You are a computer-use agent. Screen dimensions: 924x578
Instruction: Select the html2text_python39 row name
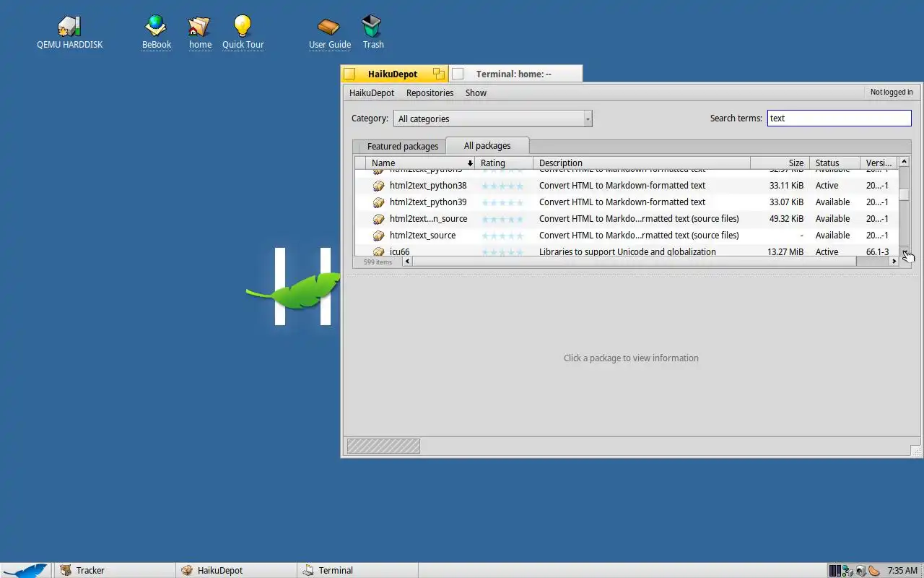pos(428,202)
